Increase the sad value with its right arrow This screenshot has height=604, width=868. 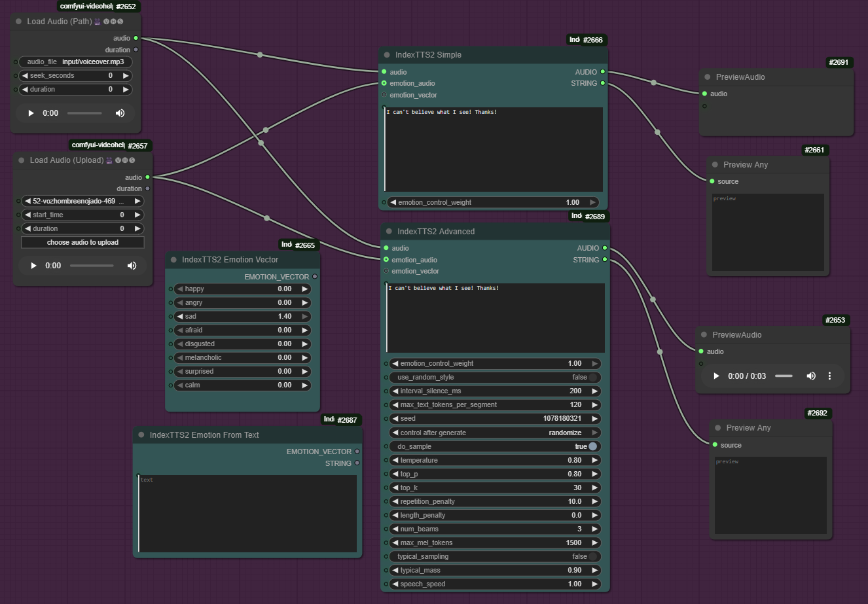point(305,316)
